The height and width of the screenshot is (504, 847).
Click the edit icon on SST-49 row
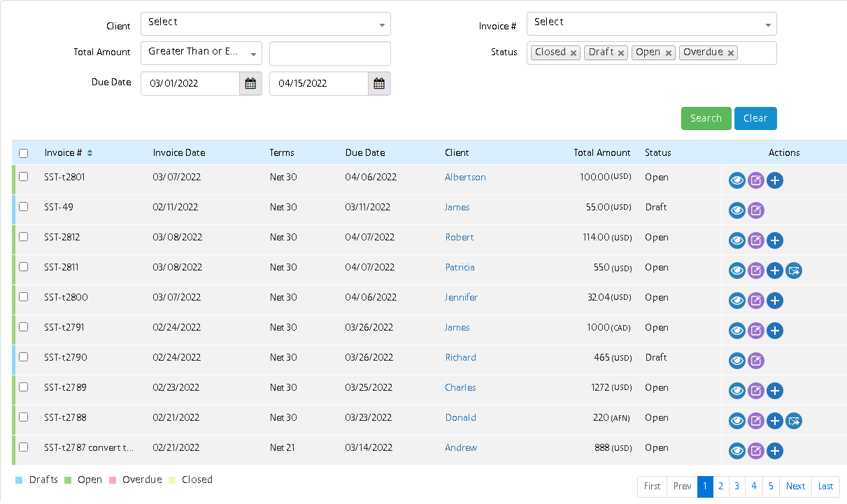tap(756, 210)
